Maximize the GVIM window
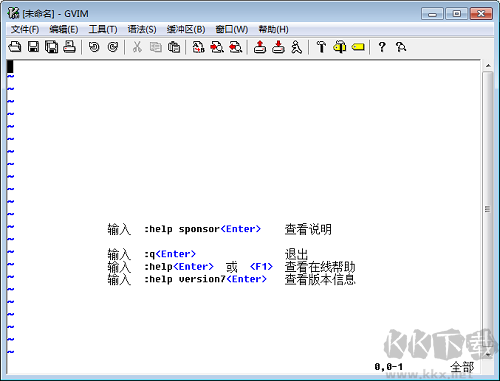This screenshot has width=500, height=381. [457, 14]
